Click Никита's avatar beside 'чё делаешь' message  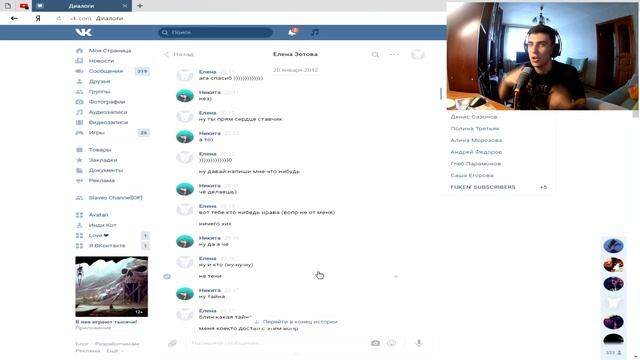click(x=184, y=189)
